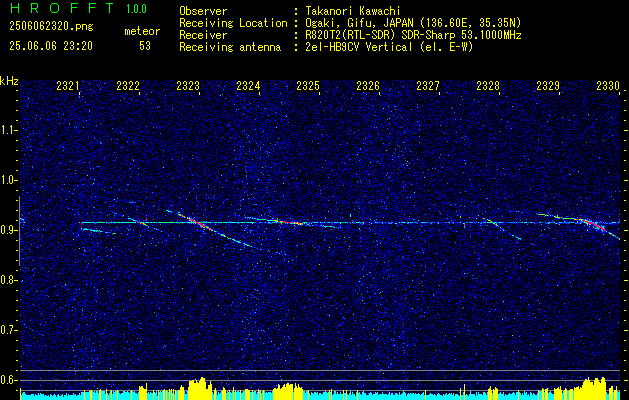This screenshot has width=629, height=400.
Task: Click the Receiving Location field label
Action: coord(233,23)
